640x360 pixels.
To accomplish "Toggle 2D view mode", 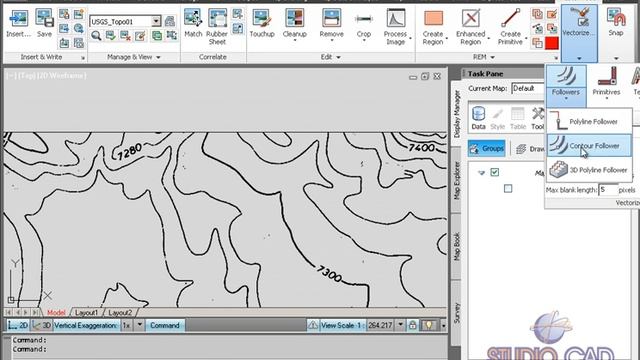I will point(18,325).
